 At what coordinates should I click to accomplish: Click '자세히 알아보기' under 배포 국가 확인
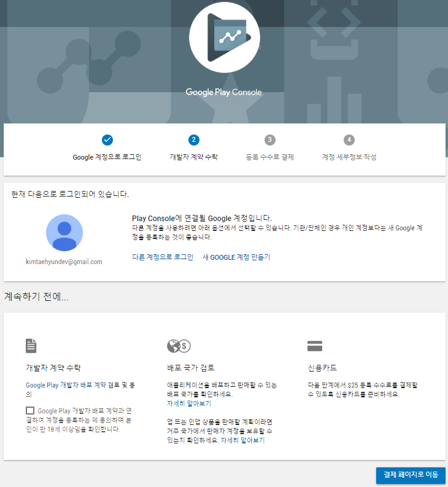pyautogui.click(x=189, y=403)
